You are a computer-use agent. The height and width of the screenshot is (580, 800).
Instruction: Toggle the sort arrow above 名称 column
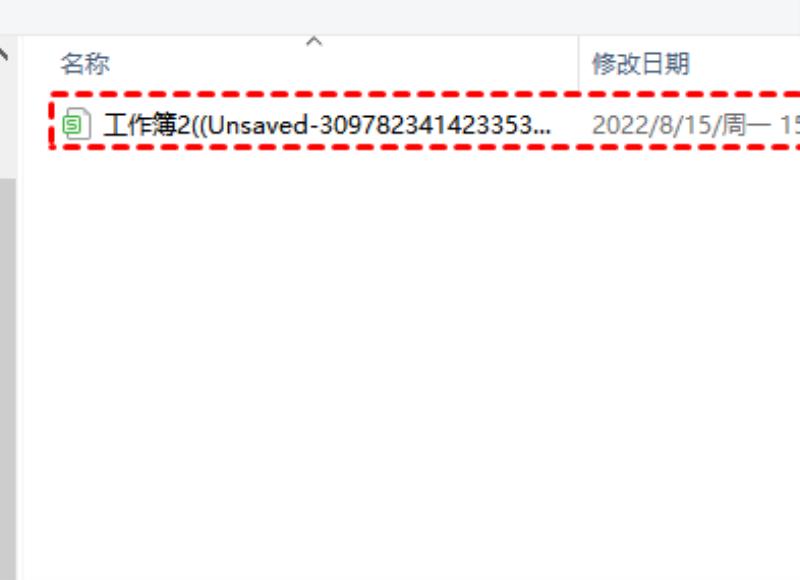click(x=314, y=42)
